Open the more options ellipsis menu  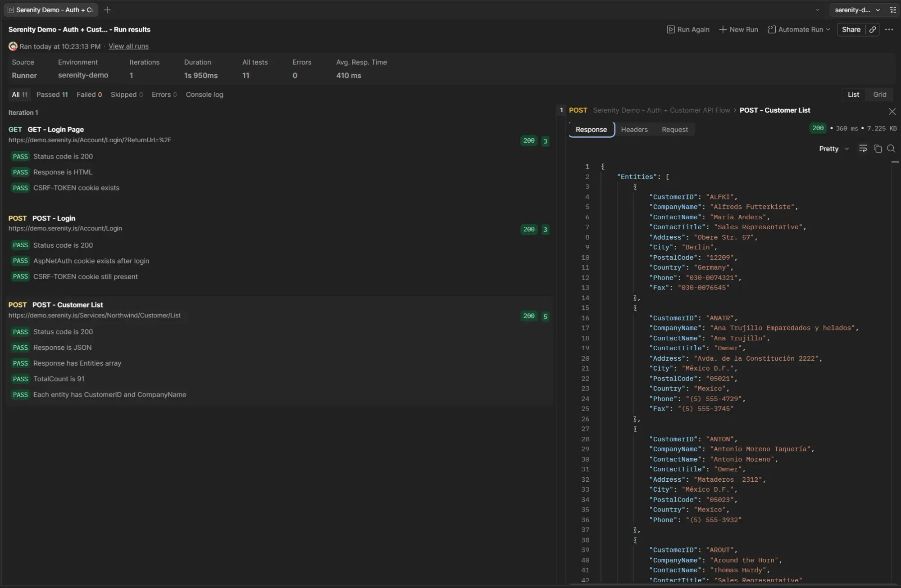tap(889, 29)
